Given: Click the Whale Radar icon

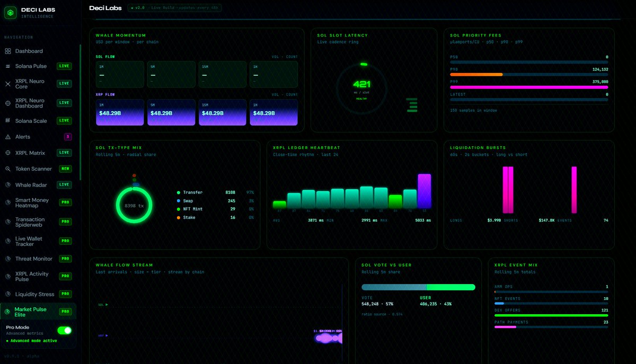Looking at the screenshot, I should pos(8,185).
